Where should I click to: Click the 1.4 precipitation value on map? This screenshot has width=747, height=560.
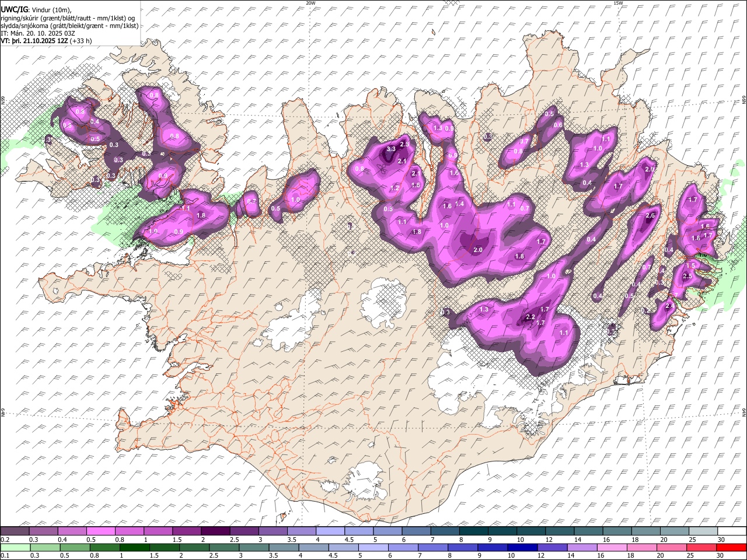tap(460, 204)
